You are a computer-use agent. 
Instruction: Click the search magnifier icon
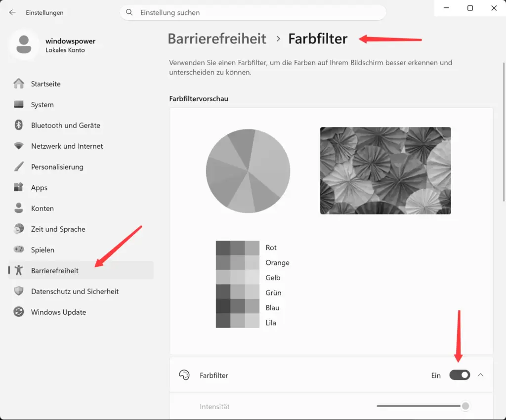[129, 12]
